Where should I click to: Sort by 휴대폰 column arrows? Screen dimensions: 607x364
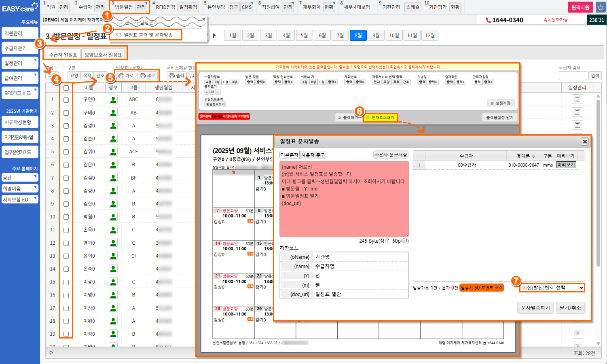533,156
